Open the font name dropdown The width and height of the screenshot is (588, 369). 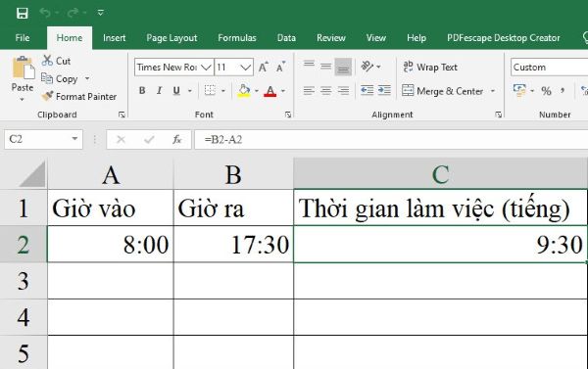pos(206,68)
